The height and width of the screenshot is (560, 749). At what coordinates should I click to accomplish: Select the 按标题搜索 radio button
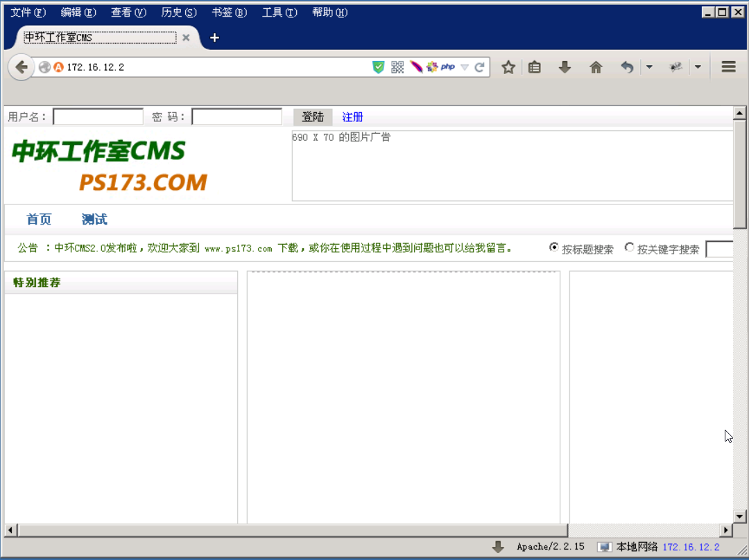click(554, 247)
